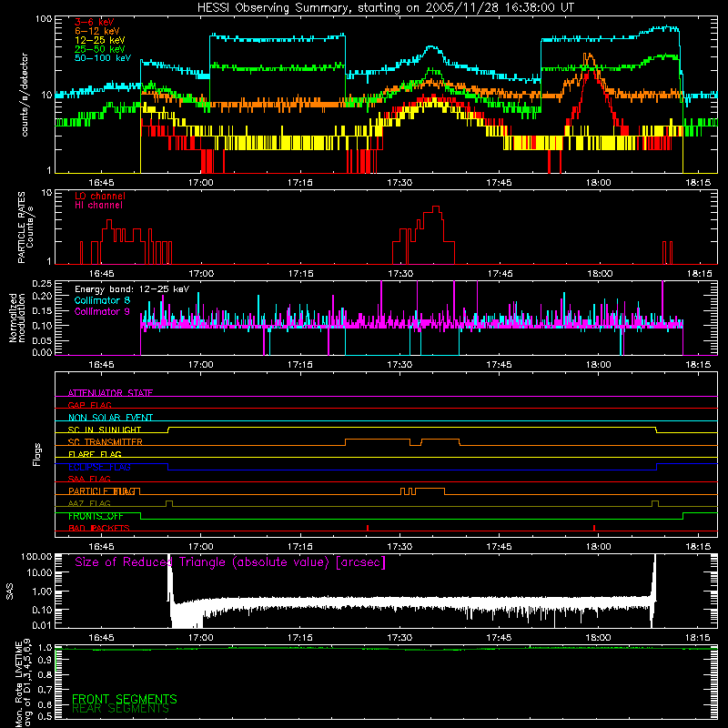Select the yellow 12-25 keV legend label
The image size is (728, 728).
pyautogui.click(x=99, y=40)
